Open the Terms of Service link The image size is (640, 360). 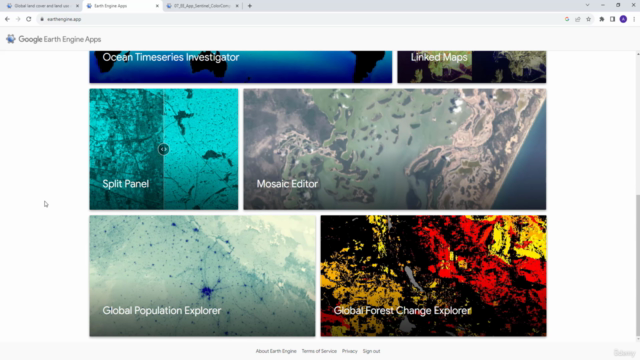click(319, 351)
